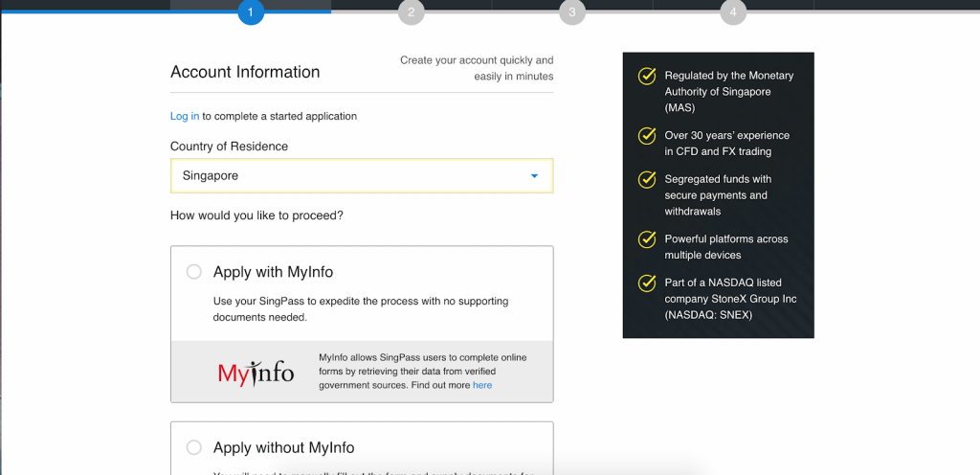The height and width of the screenshot is (475, 980).
Task: Jump to step 2 circle
Action: (412, 11)
